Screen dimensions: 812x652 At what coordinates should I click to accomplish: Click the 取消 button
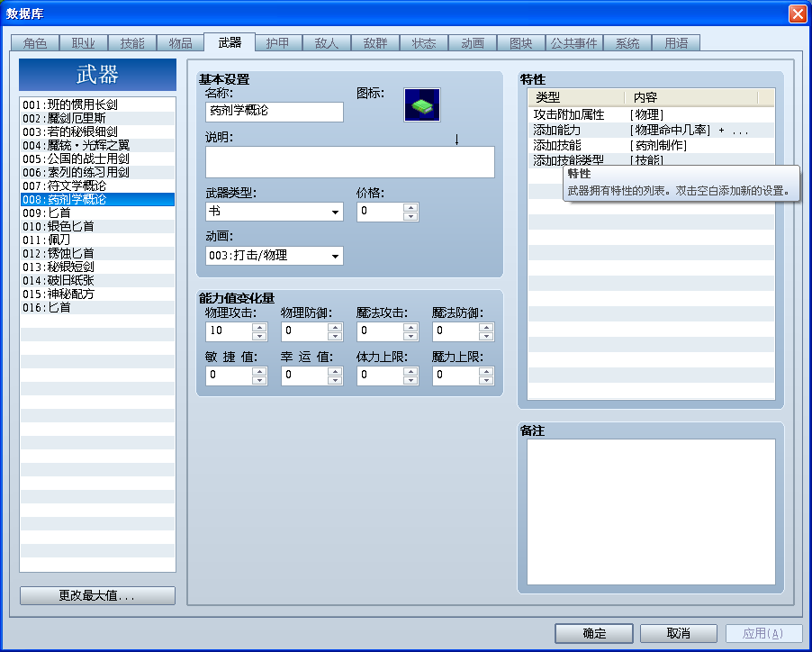tap(679, 633)
